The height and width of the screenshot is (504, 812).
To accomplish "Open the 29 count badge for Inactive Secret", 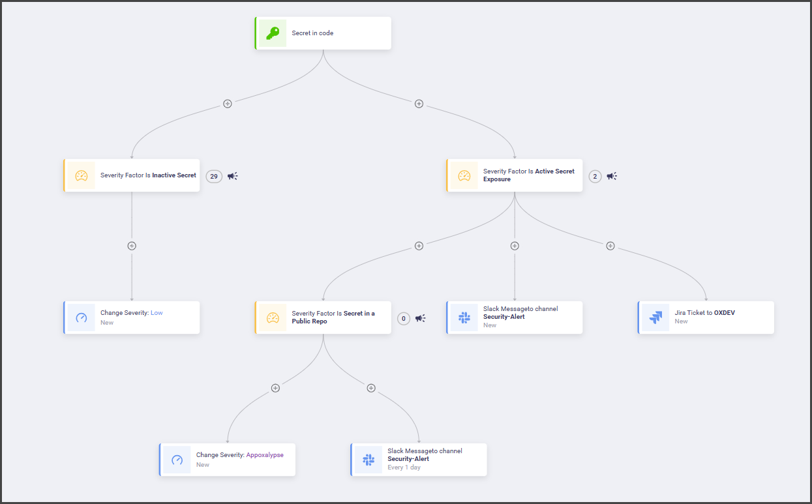I will click(x=214, y=176).
